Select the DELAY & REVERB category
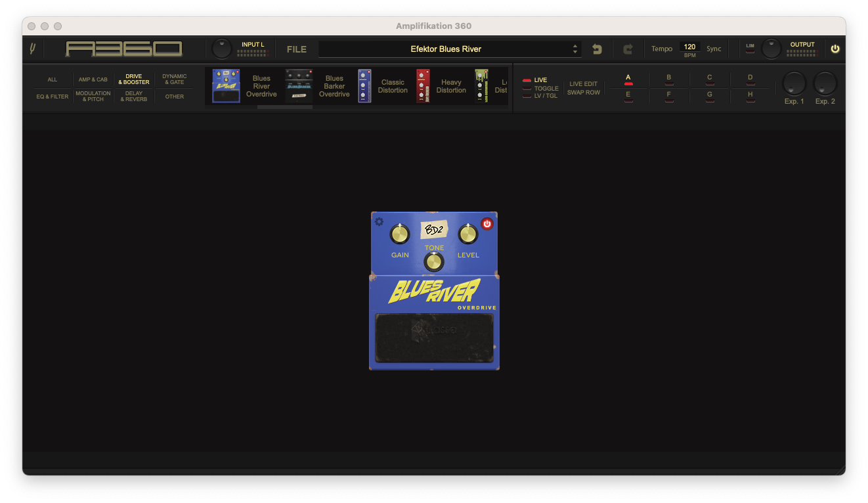 [x=134, y=97]
